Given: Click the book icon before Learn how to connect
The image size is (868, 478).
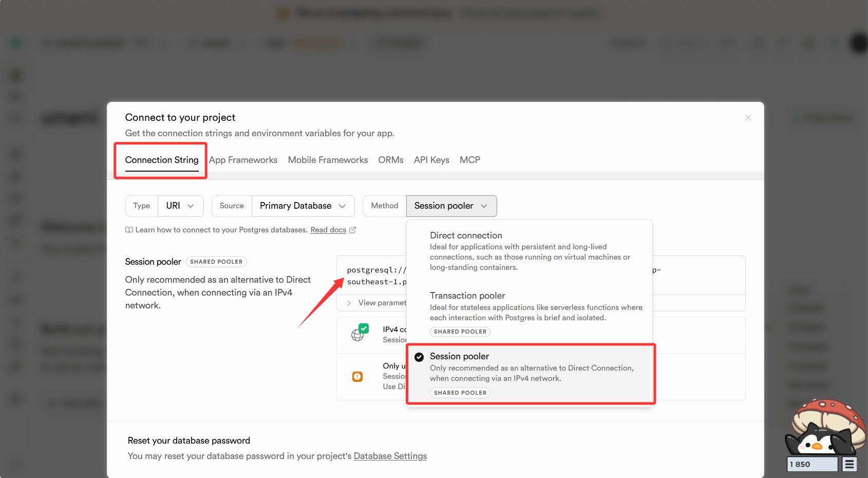Looking at the screenshot, I should (x=129, y=230).
